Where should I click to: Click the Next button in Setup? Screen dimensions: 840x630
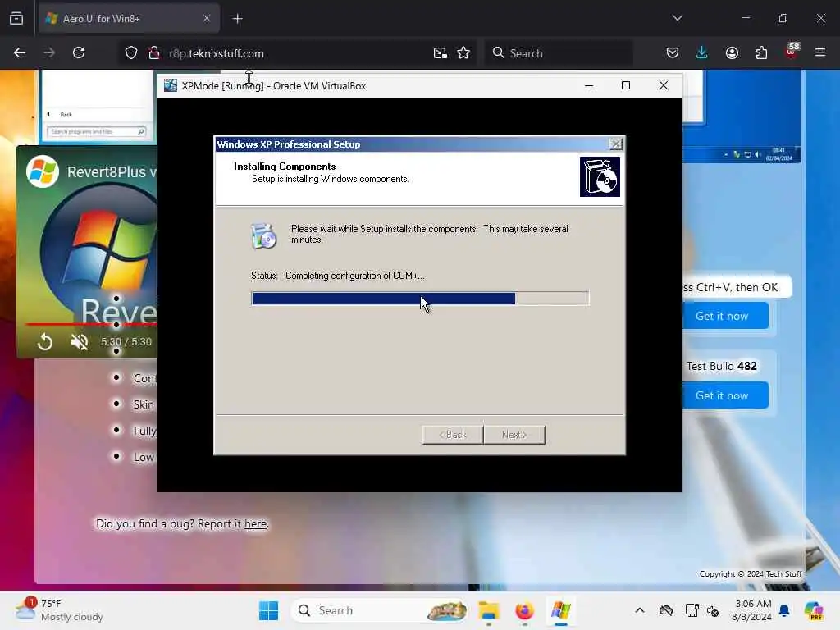tap(514, 435)
